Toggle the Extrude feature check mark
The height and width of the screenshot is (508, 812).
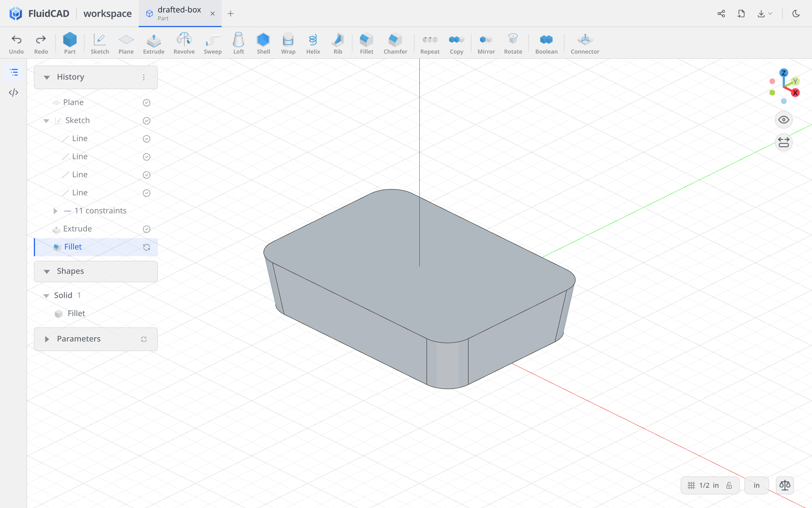(x=146, y=229)
